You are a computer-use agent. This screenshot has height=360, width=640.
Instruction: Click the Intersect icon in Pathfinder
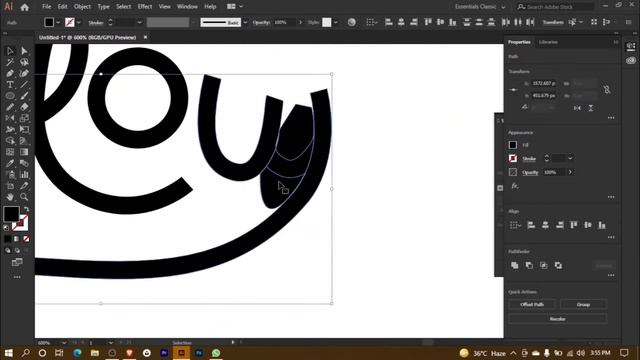pyautogui.click(x=544, y=265)
